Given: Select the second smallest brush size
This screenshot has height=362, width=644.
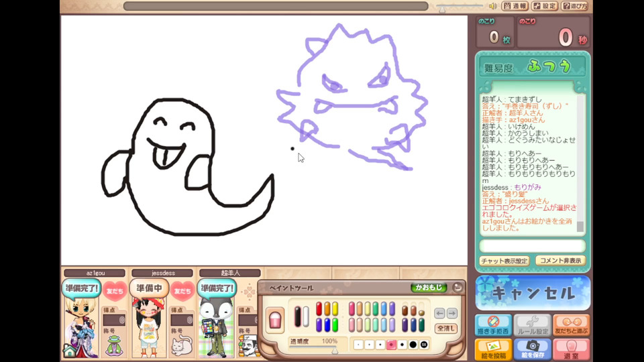Looking at the screenshot, I should click(369, 345).
